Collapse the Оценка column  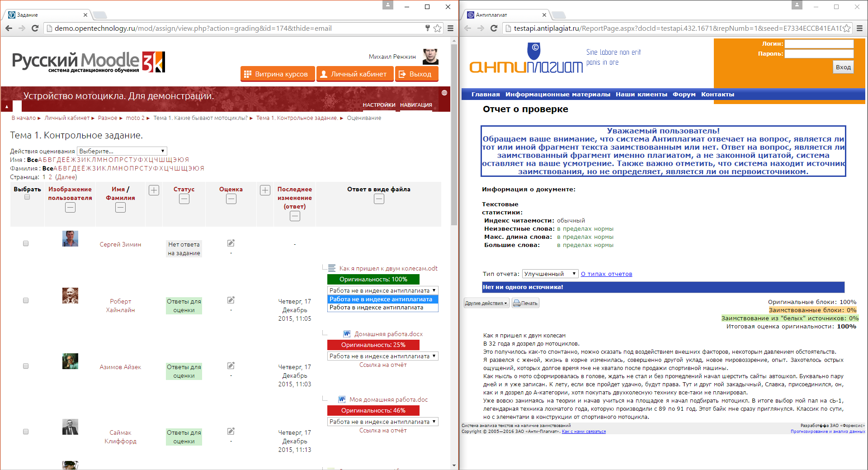(231, 199)
